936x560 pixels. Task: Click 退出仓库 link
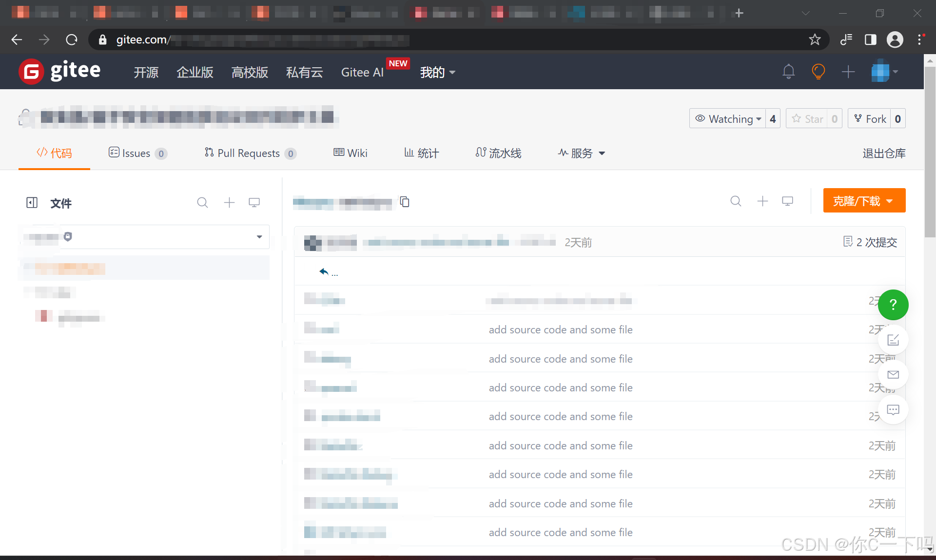[x=883, y=154]
